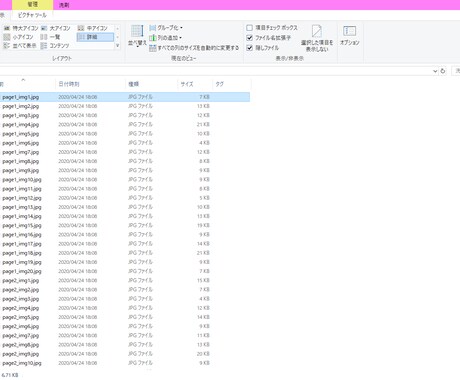460x380 pixels.
Task: Select file page2_img5.jpg
Action: point(125,317)
